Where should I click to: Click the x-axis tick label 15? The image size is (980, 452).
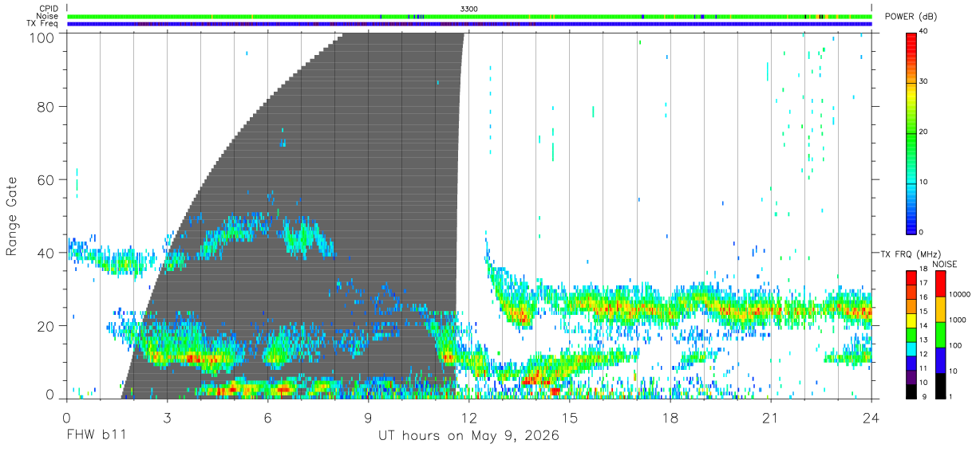[570, 417]
